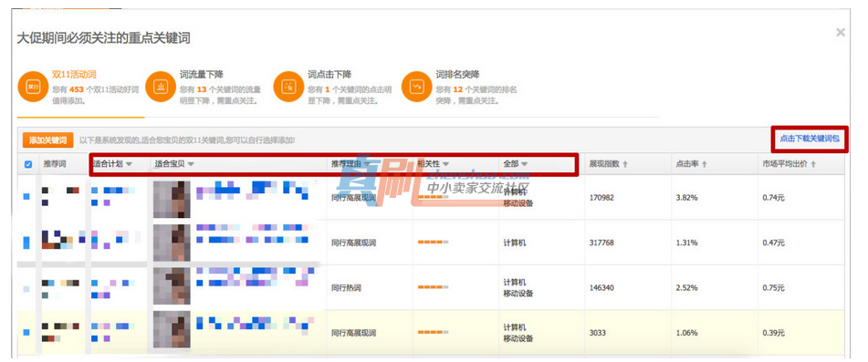Click the 3.82% click rate cell

687,197
